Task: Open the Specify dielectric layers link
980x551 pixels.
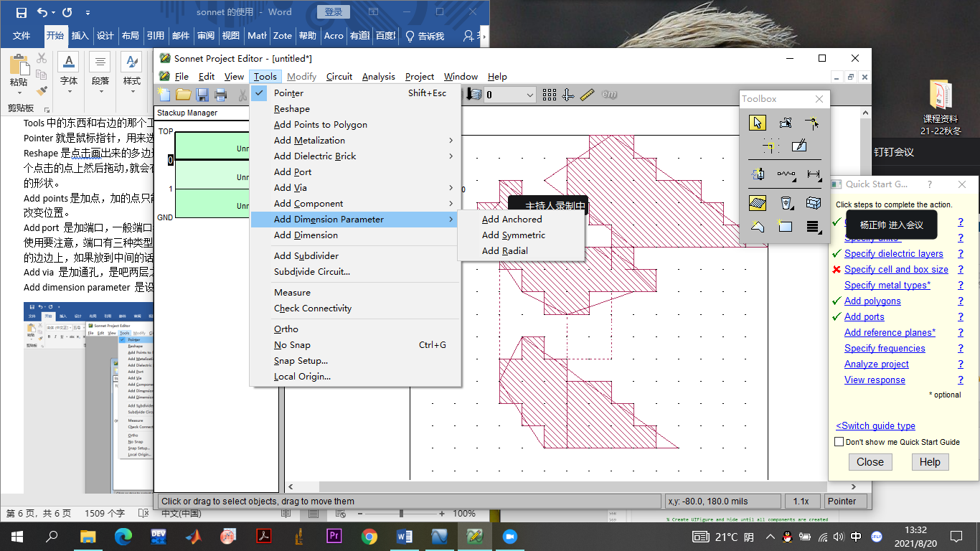Action: tap(894, 254)
